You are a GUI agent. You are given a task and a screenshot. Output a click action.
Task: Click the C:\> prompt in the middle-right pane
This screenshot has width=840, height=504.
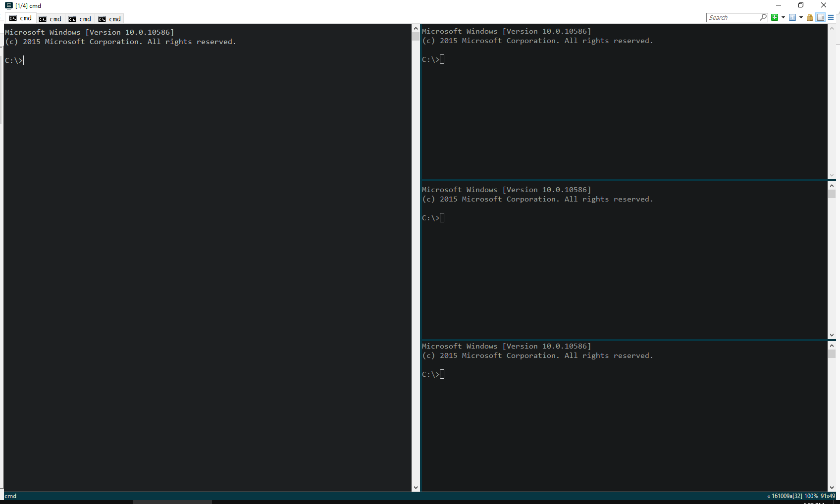point(431,218)
